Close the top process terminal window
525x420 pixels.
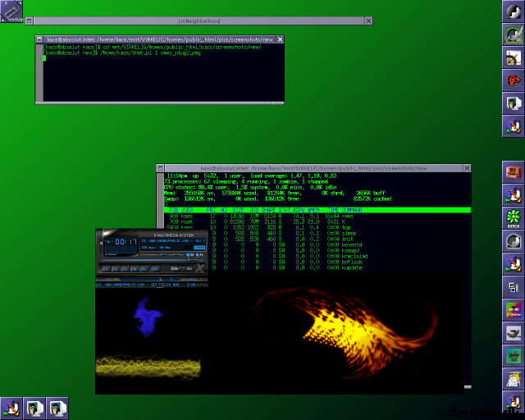(x=467, y=168)
